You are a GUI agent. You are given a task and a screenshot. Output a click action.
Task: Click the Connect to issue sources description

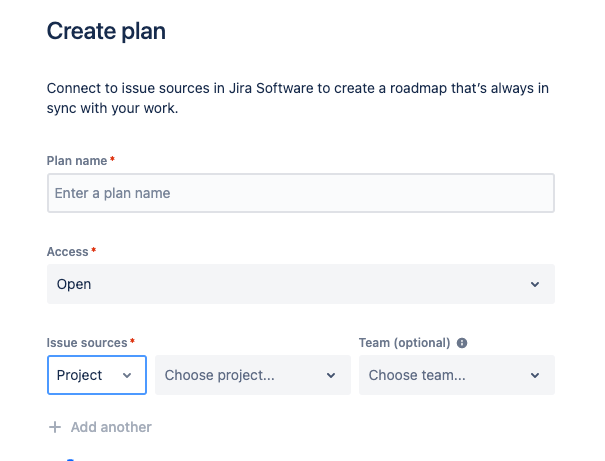click(x=298, y=98)
